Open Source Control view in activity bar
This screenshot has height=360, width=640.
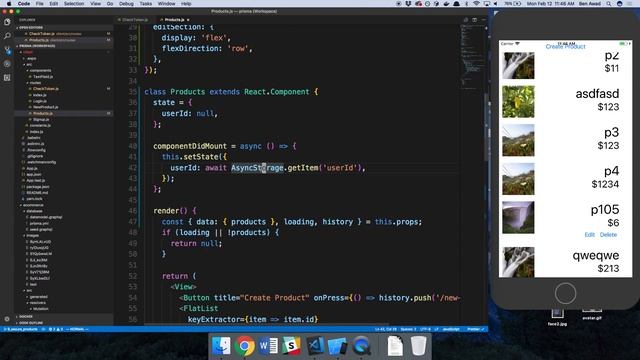(x=7, y=50)
